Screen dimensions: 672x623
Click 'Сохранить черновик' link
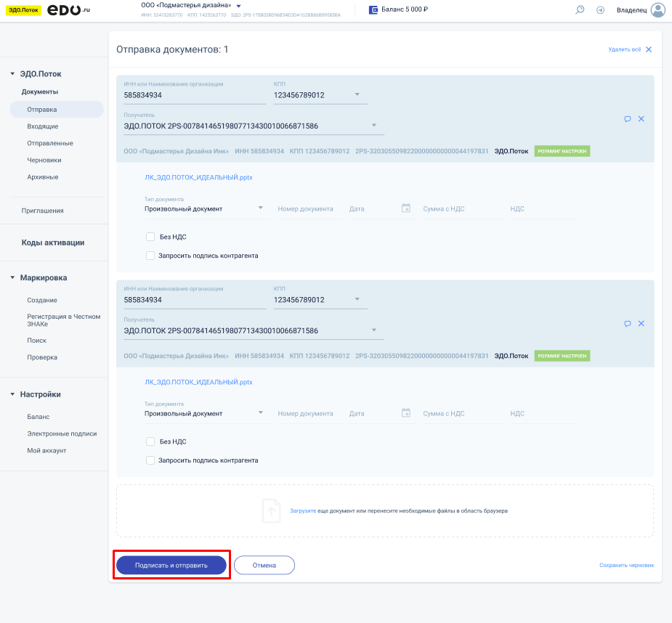tap(626, 565)
